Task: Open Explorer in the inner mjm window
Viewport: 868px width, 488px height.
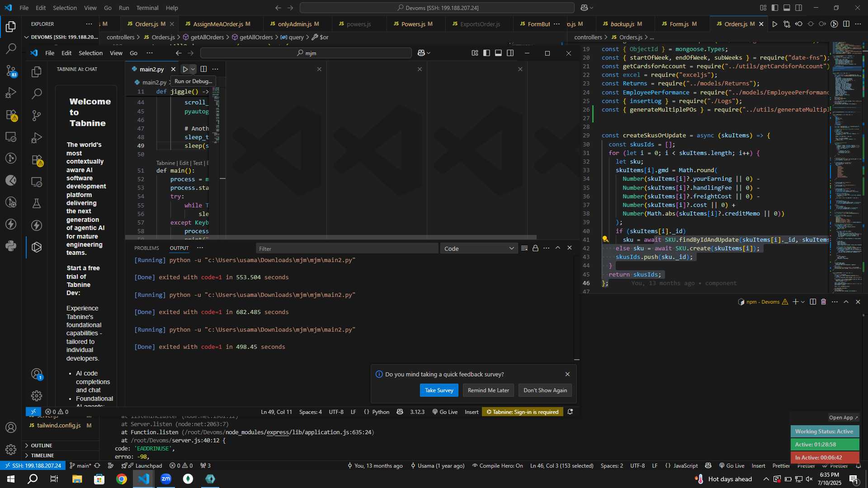Action: pos(37,72)
